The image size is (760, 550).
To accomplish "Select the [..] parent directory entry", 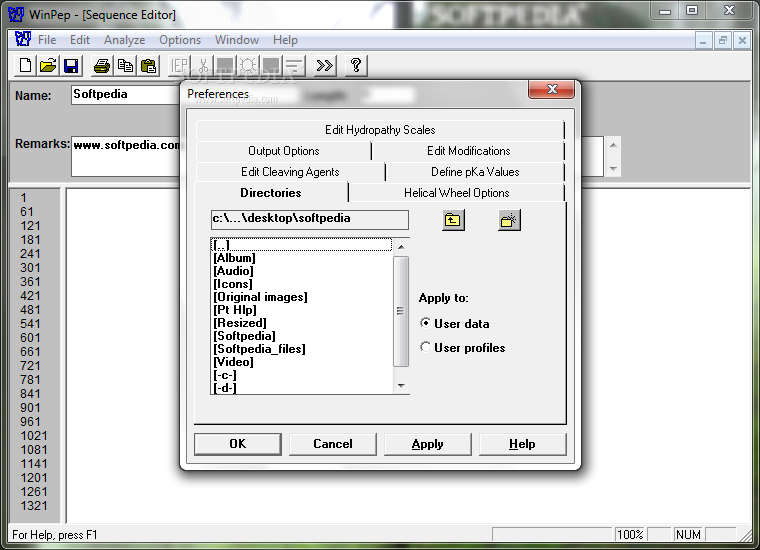I will [x=302, y=245].
